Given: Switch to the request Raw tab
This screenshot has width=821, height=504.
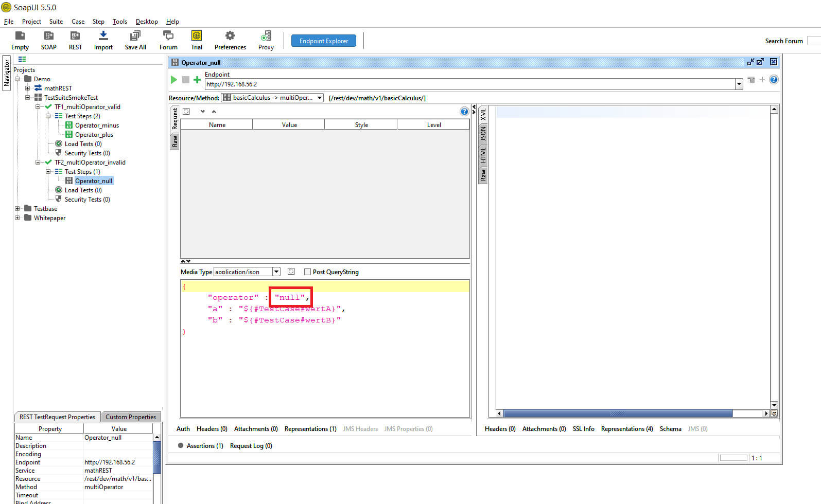Looking at the screenshot, I should pyautogui.click(x=174, y=141).
